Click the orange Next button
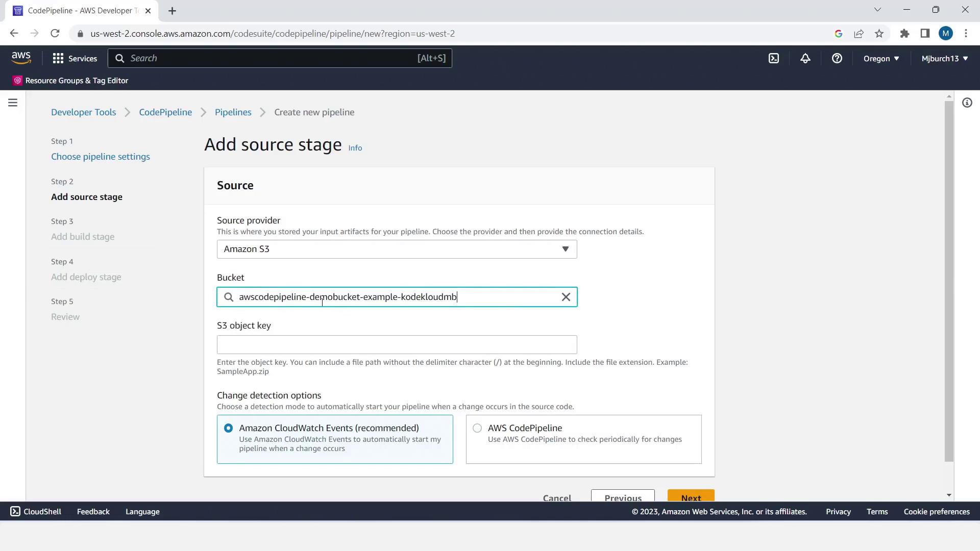The image size is (980, 551). click(691, 496)
